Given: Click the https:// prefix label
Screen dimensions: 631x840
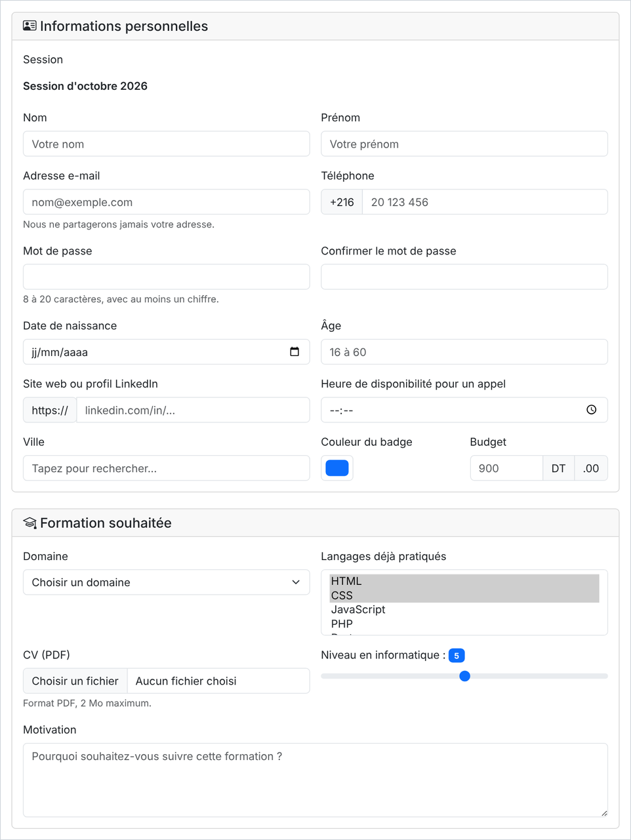Looking at the screenshot, I should tap(50, 410).
